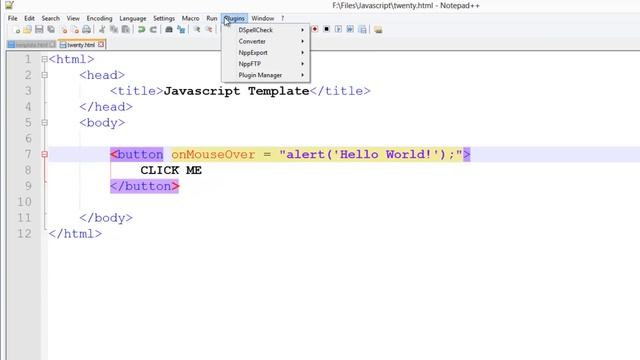Open the Run menu
Image resolution: width=640 pixels, height=360 pixels.
211,18
